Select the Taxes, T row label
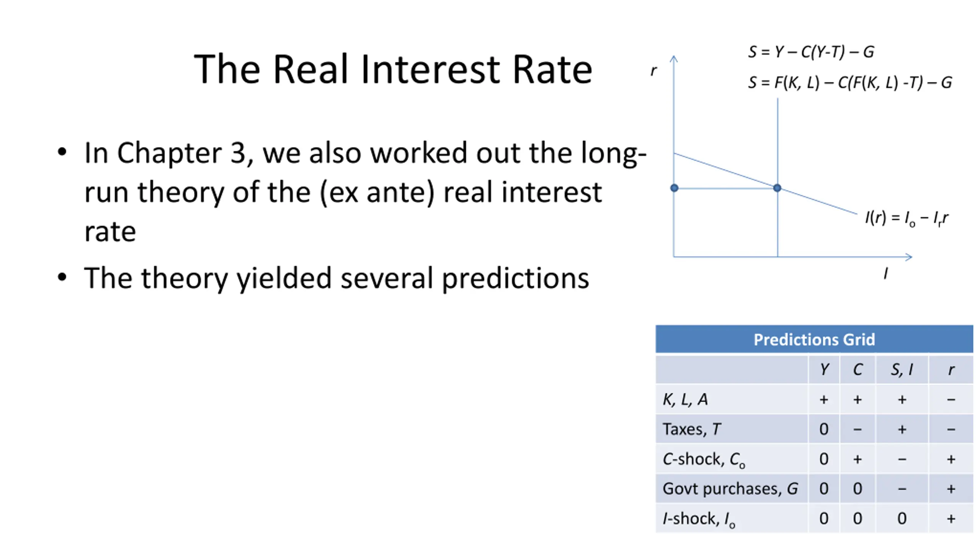 click(692, 429)
